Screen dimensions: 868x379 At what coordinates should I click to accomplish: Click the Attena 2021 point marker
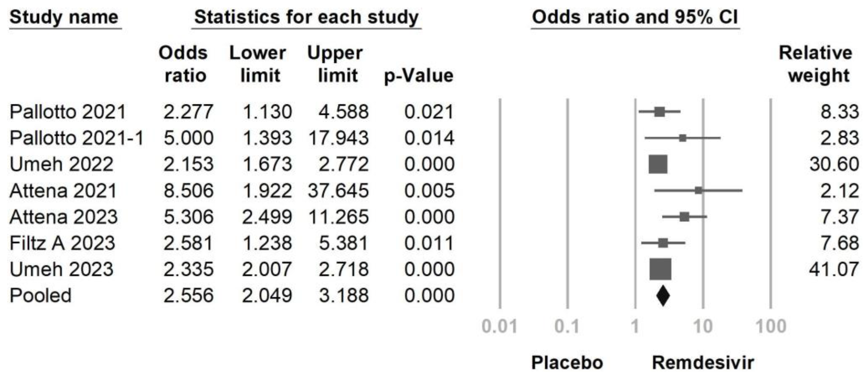tap(699, 190)
